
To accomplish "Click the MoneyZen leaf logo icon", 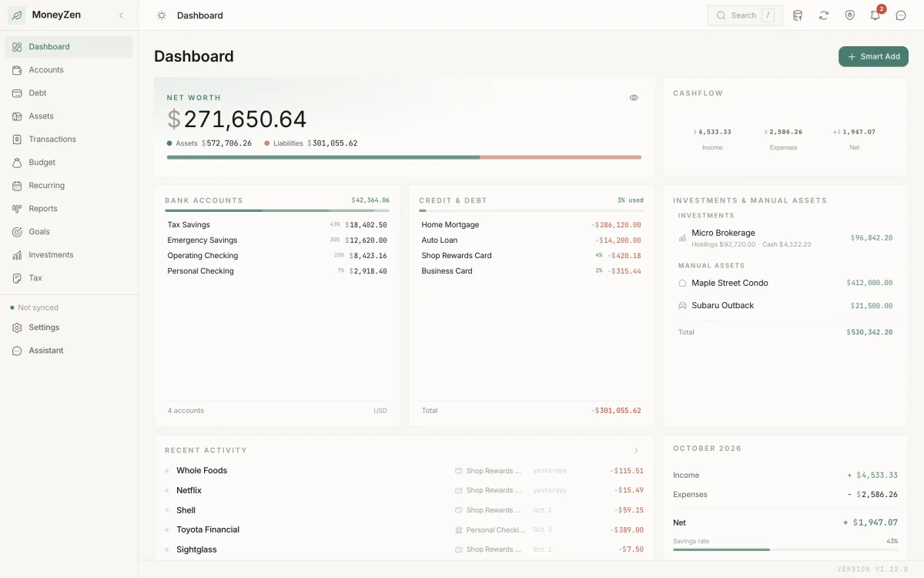I will (x=17, y=15).
